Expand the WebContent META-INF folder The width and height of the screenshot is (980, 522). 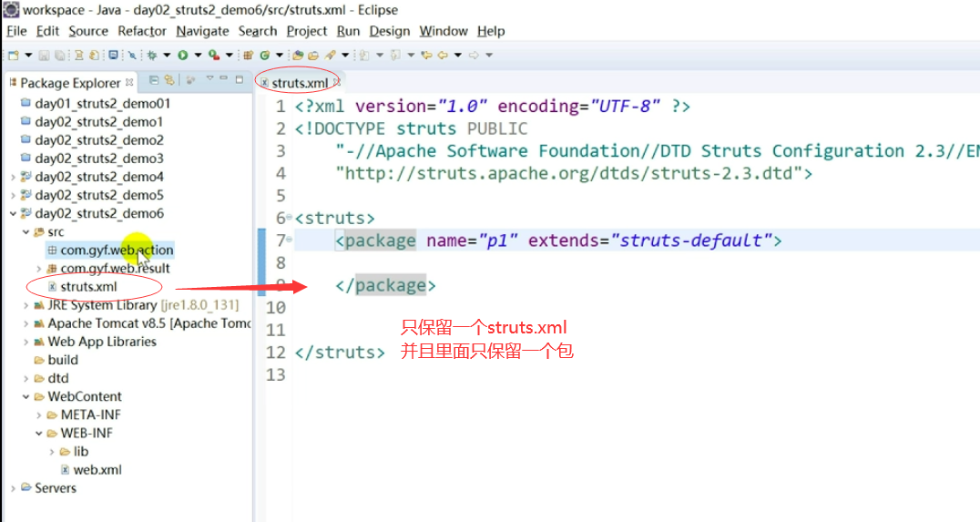[39, 415]
